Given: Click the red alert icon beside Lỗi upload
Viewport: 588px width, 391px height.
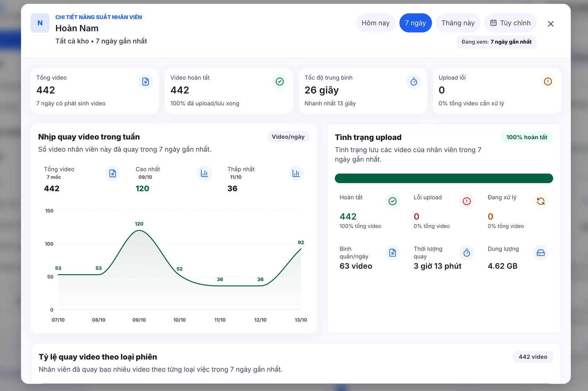Looking at the screenshot, I should pyautogui.click(x=467, y=201).
